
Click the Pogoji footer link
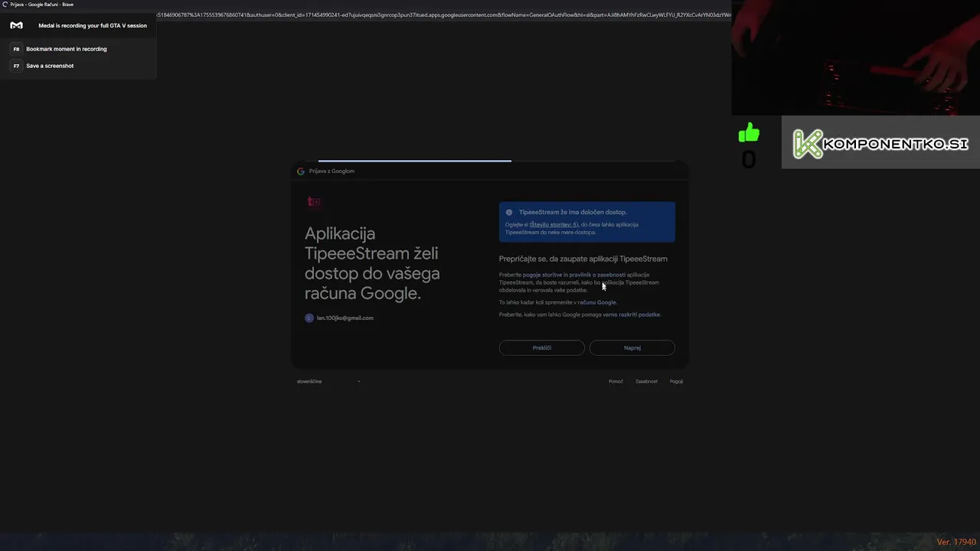point(676,381)
